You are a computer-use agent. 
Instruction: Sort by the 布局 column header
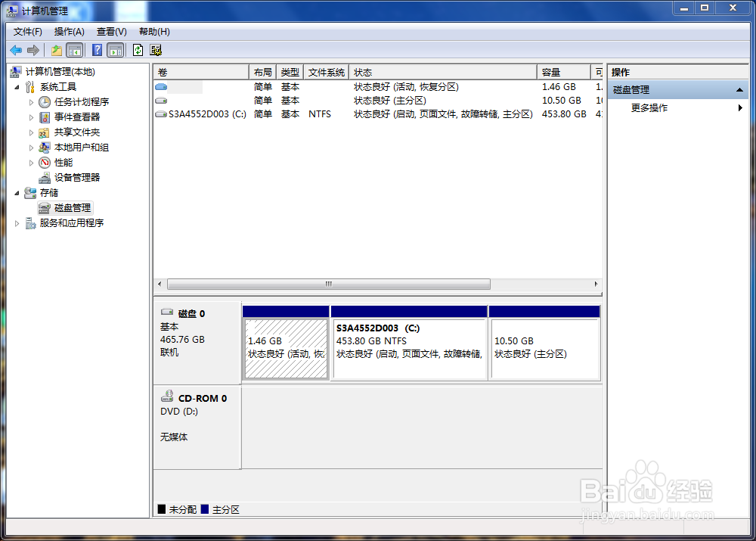click(263, 73)
